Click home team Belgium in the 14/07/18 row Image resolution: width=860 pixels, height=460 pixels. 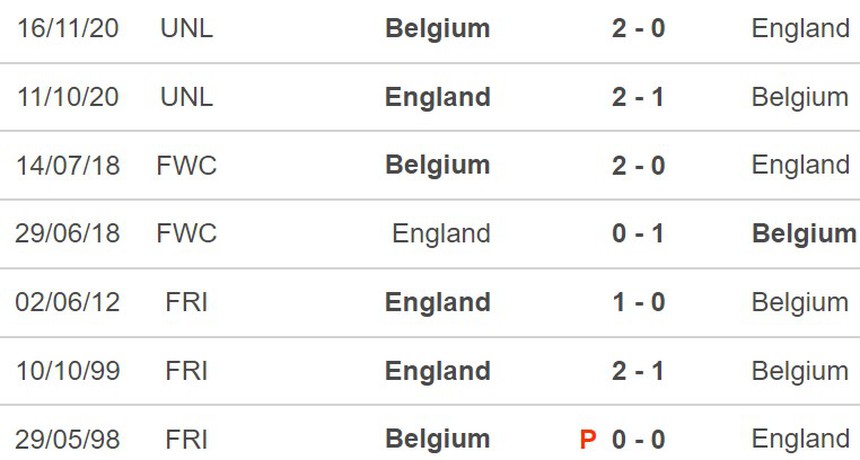point(438,165)
